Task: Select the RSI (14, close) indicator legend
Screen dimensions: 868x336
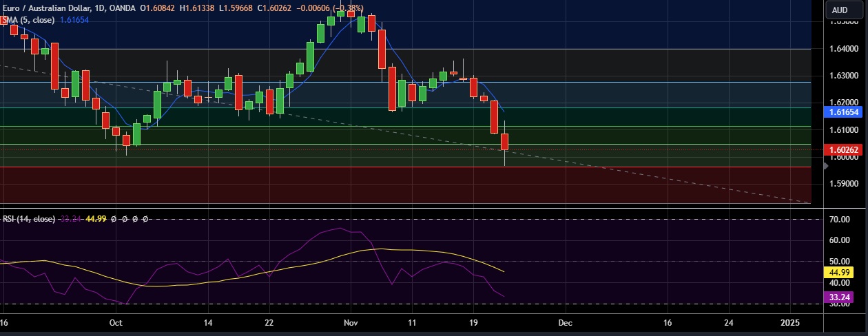Action: [30, 219]
